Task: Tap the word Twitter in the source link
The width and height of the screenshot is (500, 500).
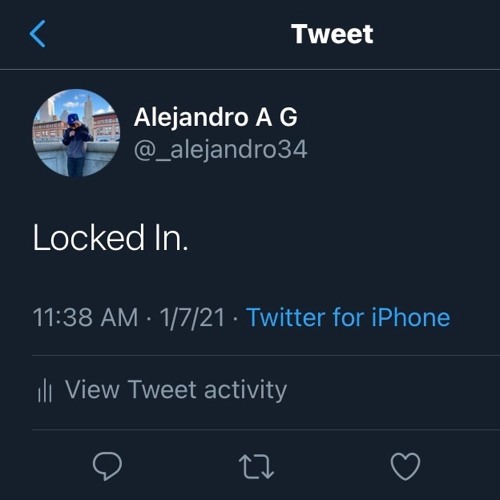Action: pos(286,317)
